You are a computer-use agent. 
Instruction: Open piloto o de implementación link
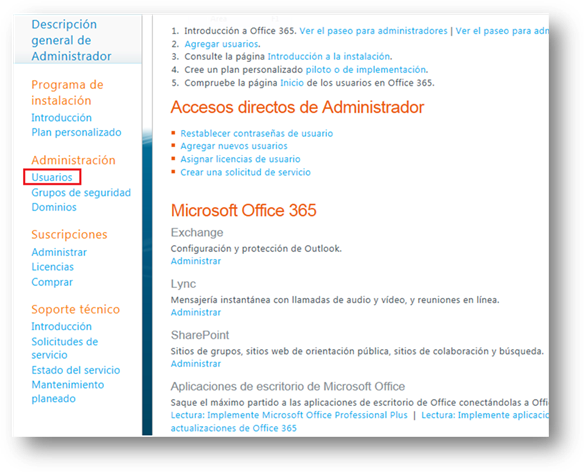click(x=366, y=70)
